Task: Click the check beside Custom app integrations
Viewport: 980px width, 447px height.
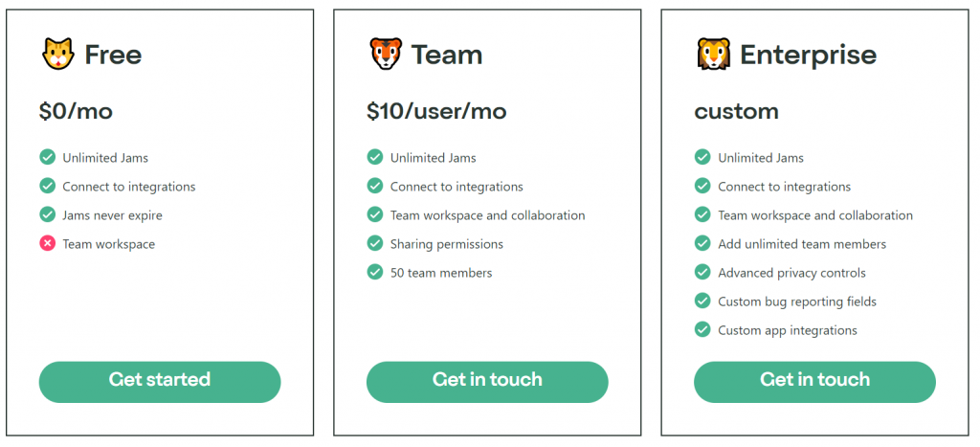Action: [x=702, y=330]
